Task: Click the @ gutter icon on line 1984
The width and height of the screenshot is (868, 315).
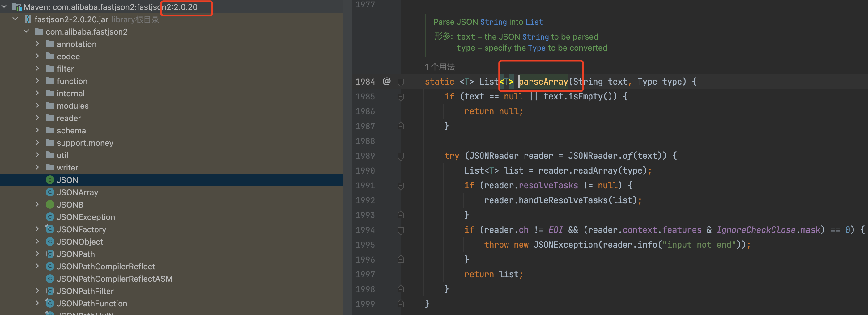Action: (x=386, y=81)
